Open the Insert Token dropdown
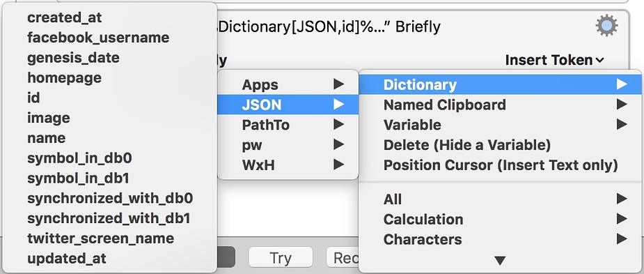The image size is (644, 274). (554, 60)
